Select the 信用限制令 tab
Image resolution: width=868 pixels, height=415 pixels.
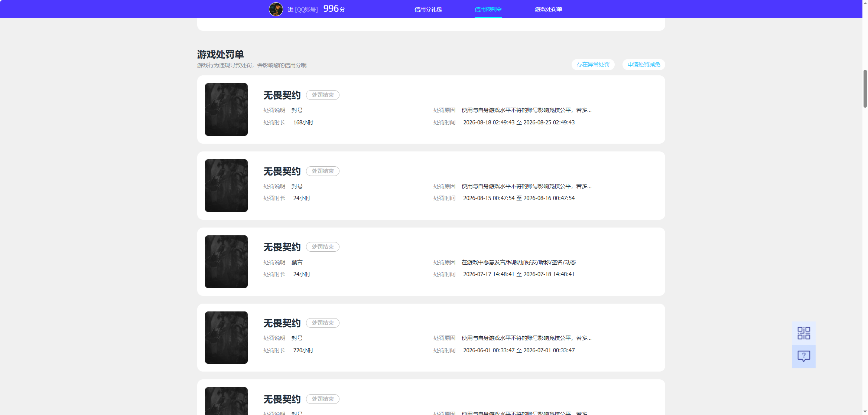488,9
